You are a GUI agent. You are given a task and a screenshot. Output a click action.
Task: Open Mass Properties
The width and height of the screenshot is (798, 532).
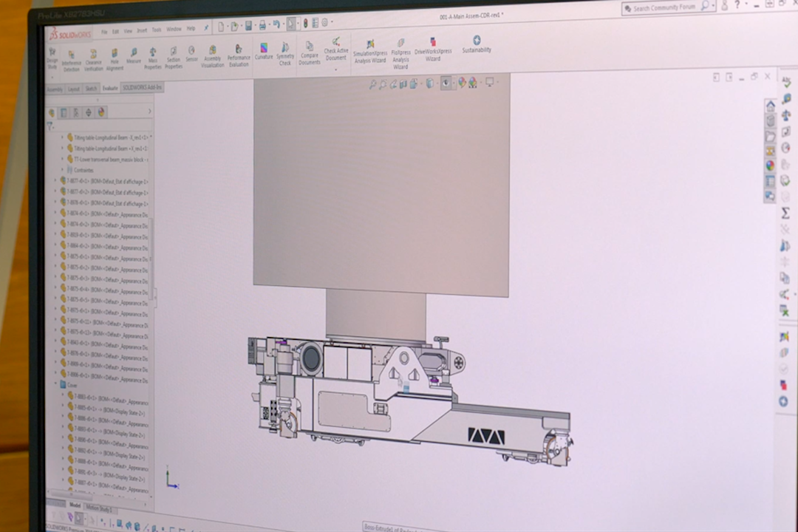[x=153, y=58]
